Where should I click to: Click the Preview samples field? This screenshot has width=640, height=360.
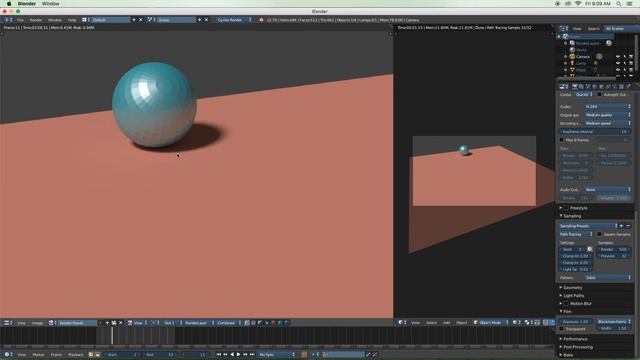(x=614, y=256)
